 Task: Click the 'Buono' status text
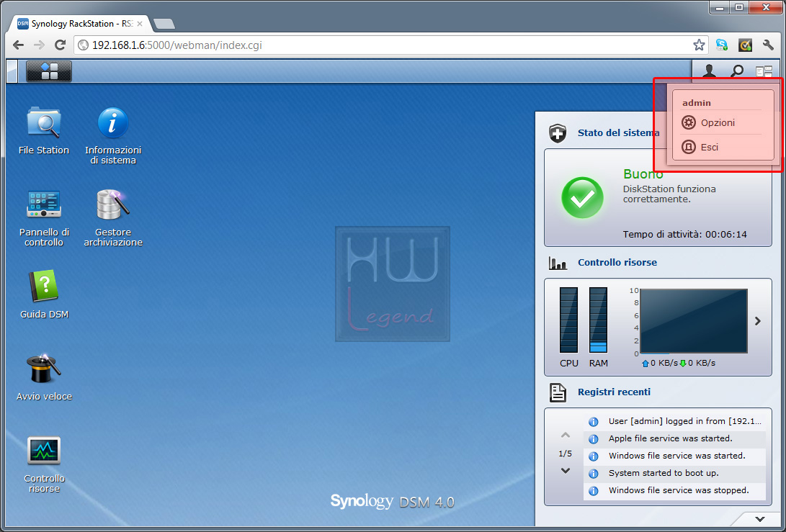tap(643, 173)
